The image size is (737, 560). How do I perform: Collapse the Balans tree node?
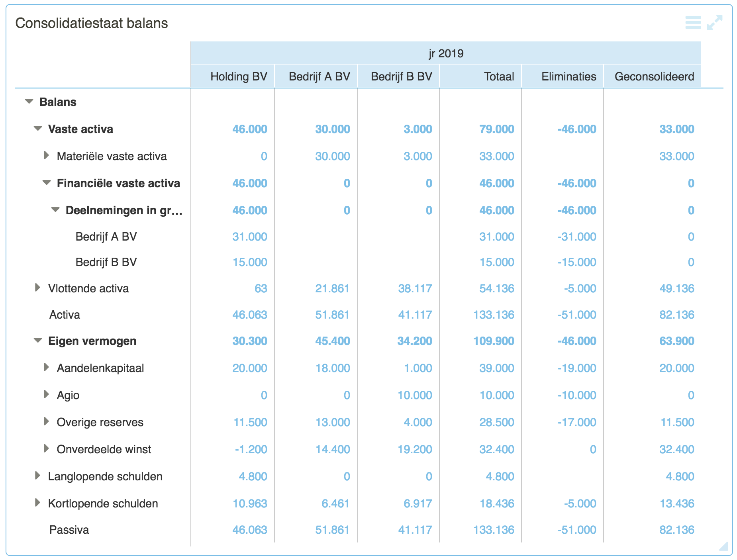29,102
